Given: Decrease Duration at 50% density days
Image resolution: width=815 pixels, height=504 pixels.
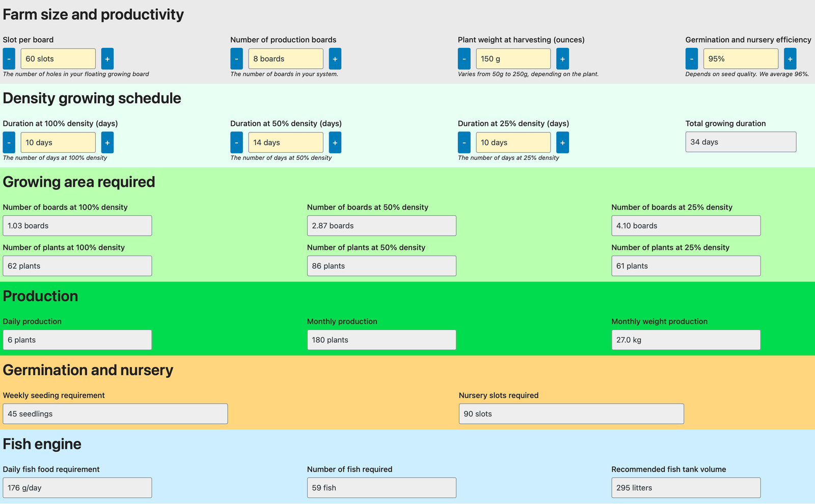Looking at the screenshot, I should (236, 143).
